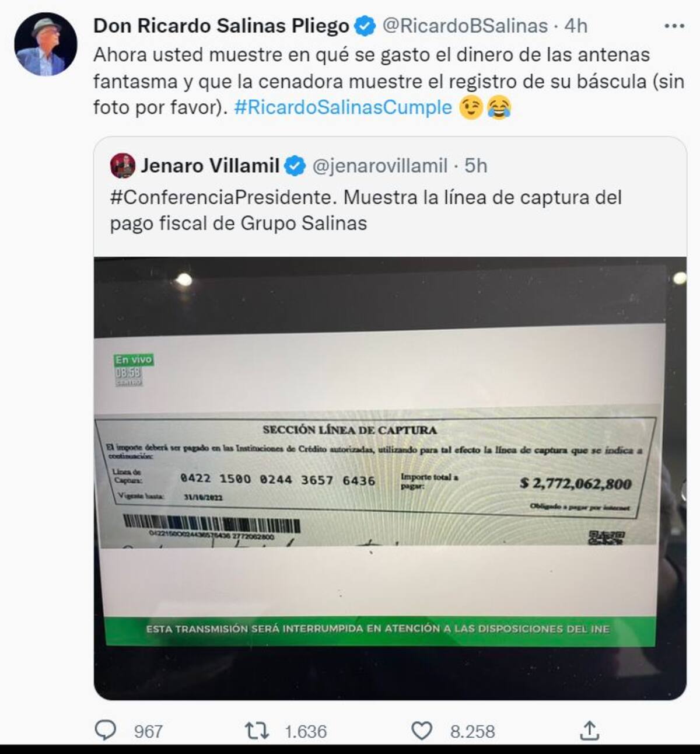This screenshot has width=700, height=754.
Task: Open the @jenarovillamil handle
Action: [x=380, y=166]
